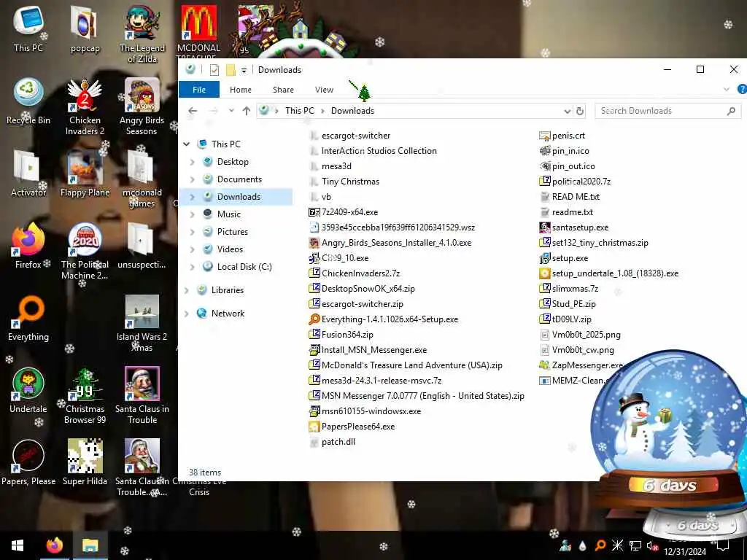
Task: Expand the Libraries node
Action: (x=187, y=290)
